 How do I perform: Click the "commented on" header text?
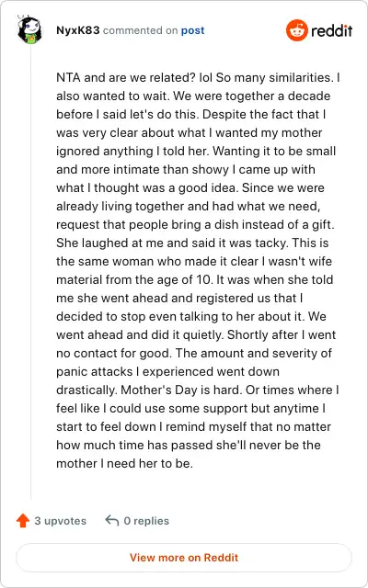pyautogui.click(x=141, y=30)
